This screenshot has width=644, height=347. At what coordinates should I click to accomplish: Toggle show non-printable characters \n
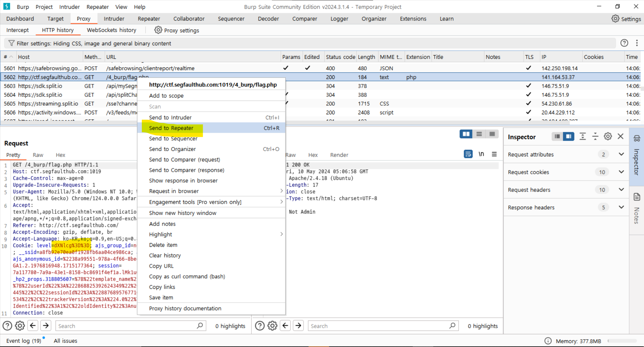click(481, 154)
